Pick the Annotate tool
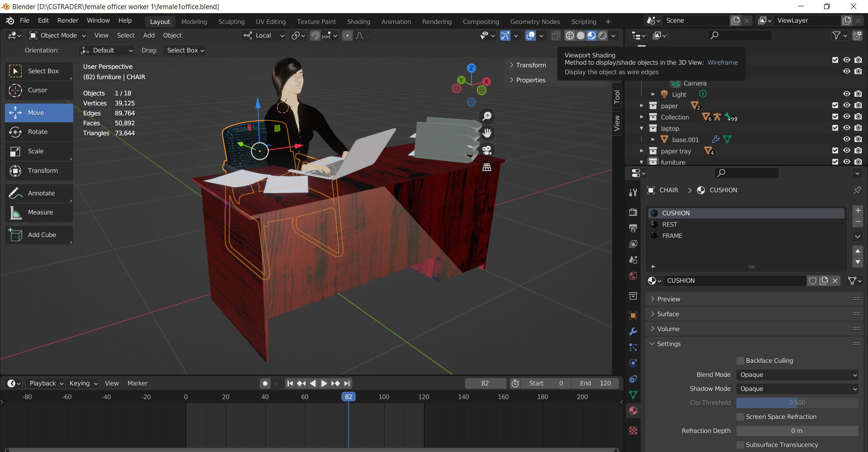The image size is (868, 452). pyautogui.click(x=39, y=193)
